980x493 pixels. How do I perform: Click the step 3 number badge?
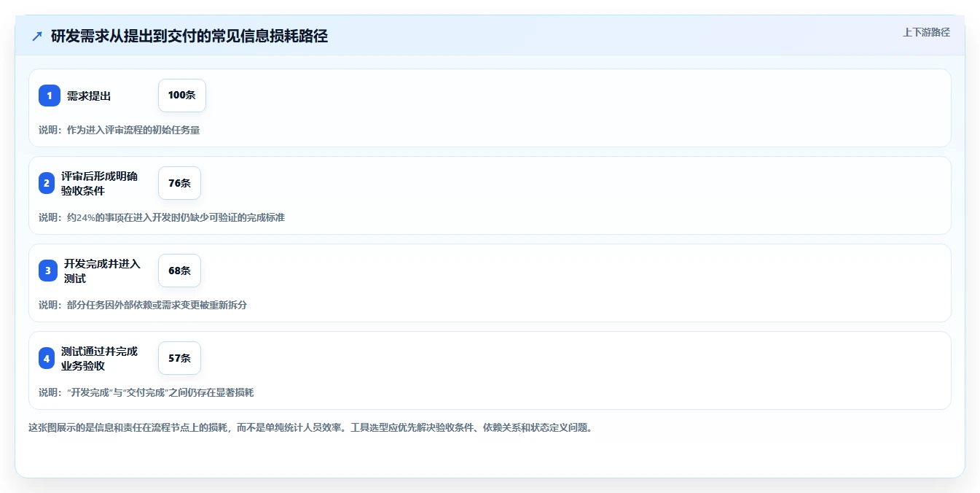tap(48, 271)
